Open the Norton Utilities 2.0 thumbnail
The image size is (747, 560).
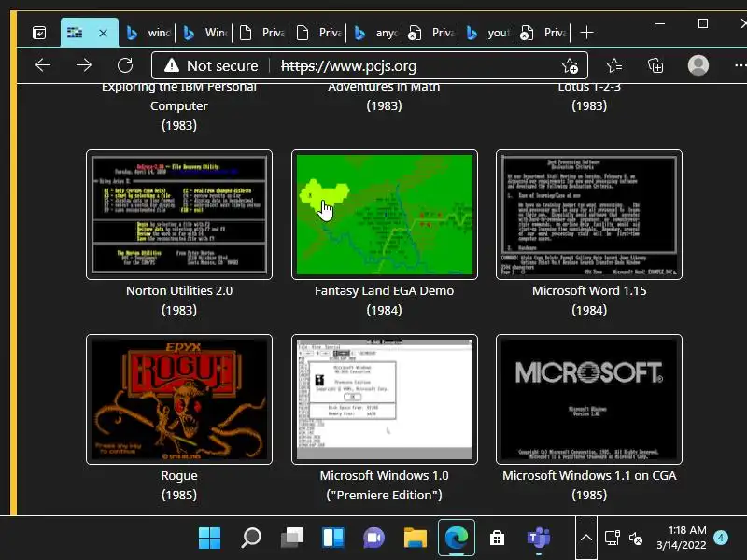[x=179, y=215]
